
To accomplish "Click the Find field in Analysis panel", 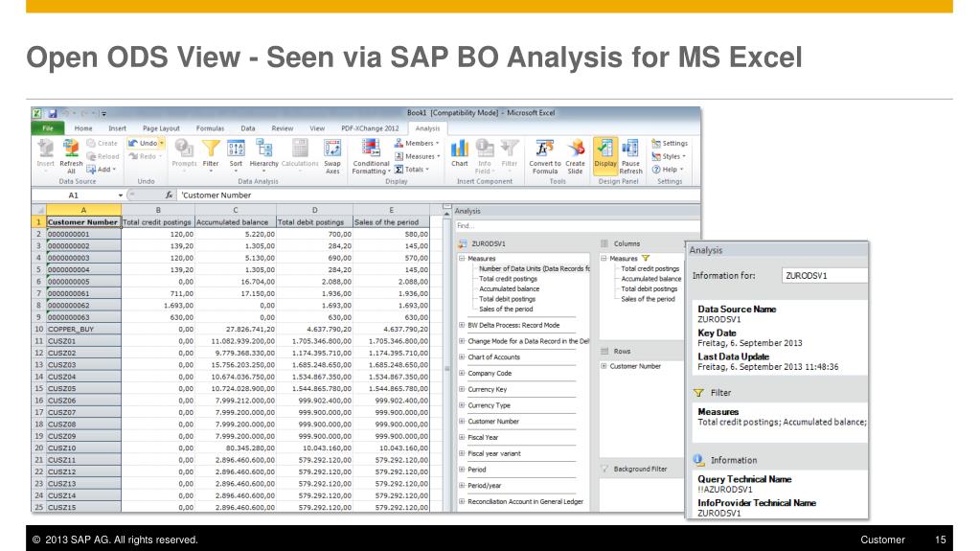I will [577, 226].
